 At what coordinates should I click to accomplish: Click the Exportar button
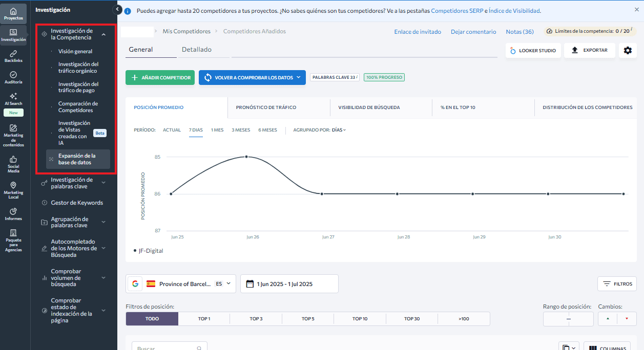590,50
